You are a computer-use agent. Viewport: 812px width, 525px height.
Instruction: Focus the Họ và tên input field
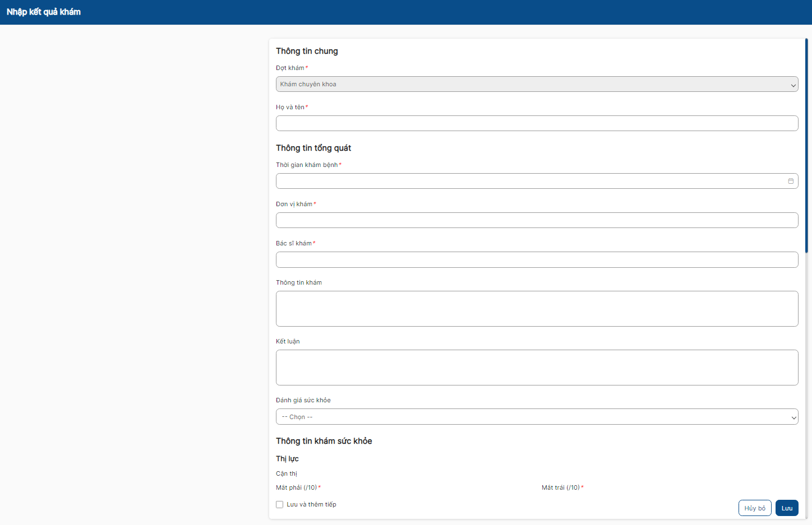point(537,123)
